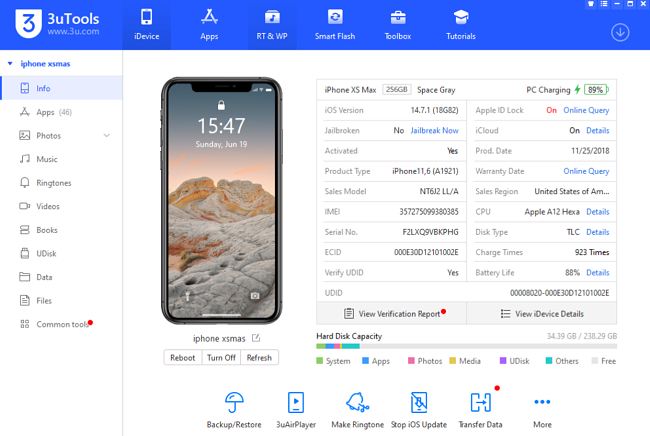Click the UDID value 00008020-000E30D12101002E

[559, 293]
